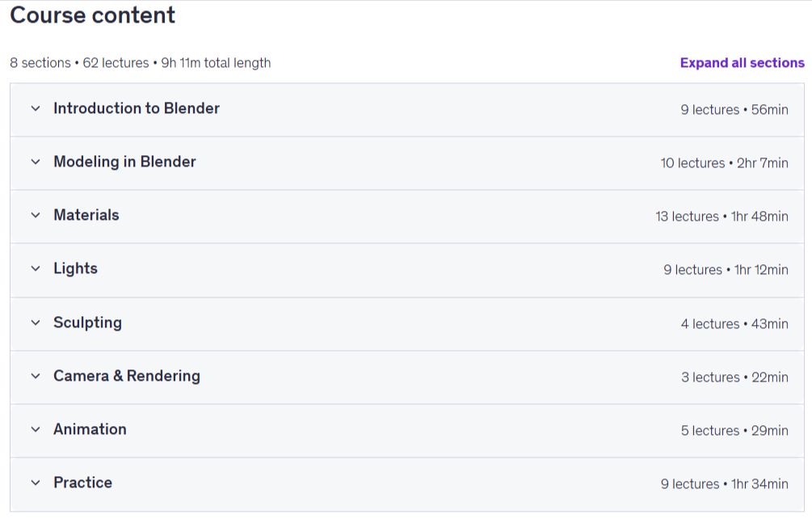Expand the Modeling in Blender chevron
The image size is (812, 519).
click(x=36, y=162)
